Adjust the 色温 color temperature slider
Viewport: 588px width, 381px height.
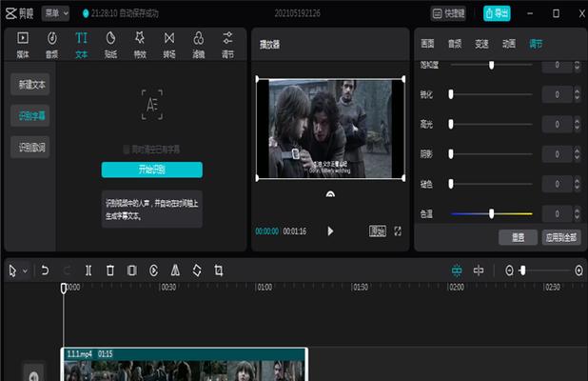click(x=491, y=214)
